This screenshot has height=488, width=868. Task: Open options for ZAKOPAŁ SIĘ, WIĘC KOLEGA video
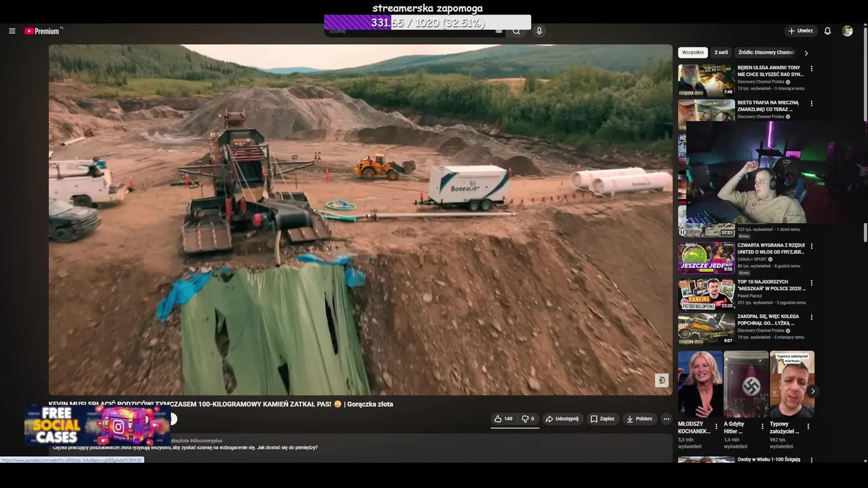click(811, 317)
